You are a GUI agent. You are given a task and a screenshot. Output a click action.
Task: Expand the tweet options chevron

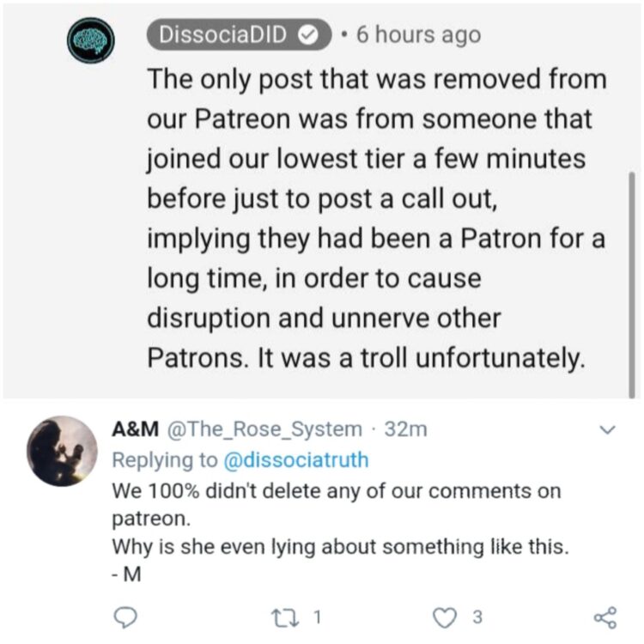(x=607, y=428)
